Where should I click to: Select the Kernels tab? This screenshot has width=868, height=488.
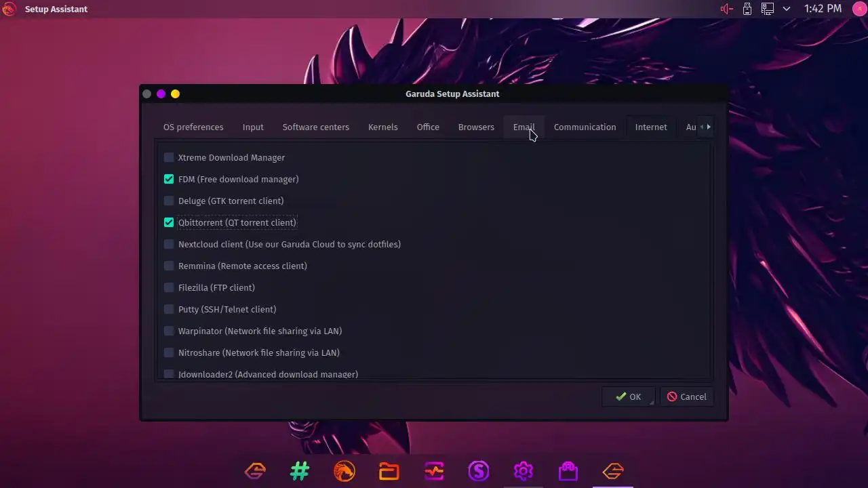click(383, 127)
